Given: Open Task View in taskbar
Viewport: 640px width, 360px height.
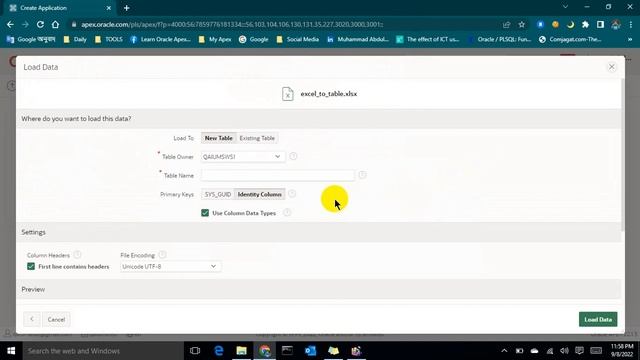Looking at the screenshot, I should tap(195, 351).
